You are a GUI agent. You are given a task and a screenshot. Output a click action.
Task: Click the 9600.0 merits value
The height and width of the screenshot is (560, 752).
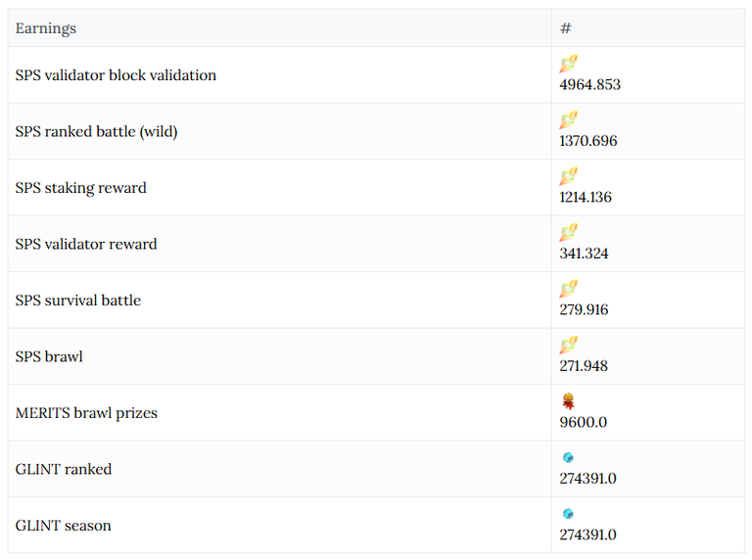pos(584,422)
